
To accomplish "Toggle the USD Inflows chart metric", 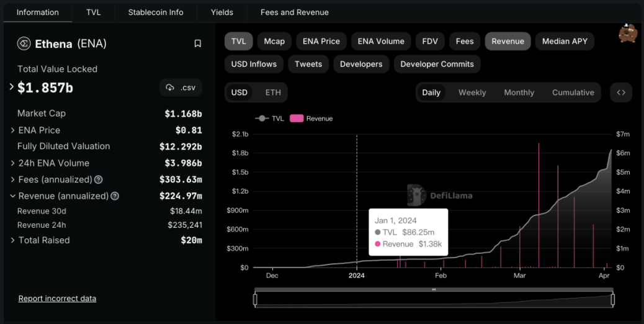I will [254, 64].
